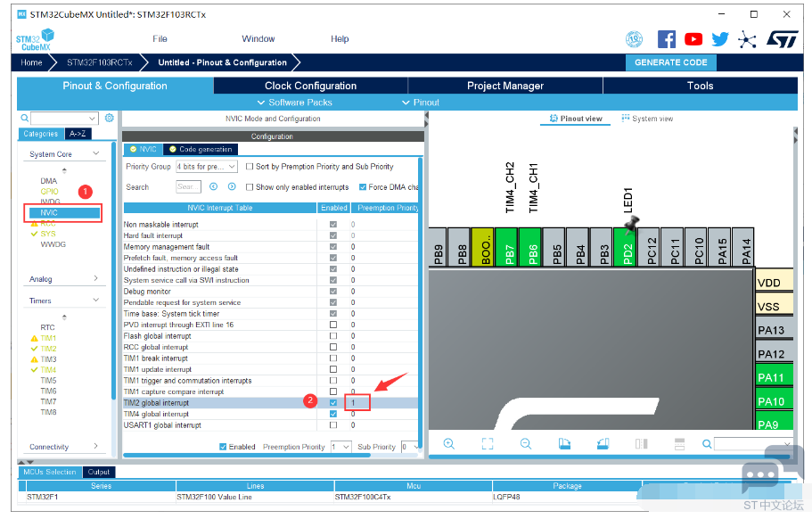Toggle Show only enabled interrupts checkbox
Image resolution: width=812 pixels, height=519 pixels.
(250, 187)
